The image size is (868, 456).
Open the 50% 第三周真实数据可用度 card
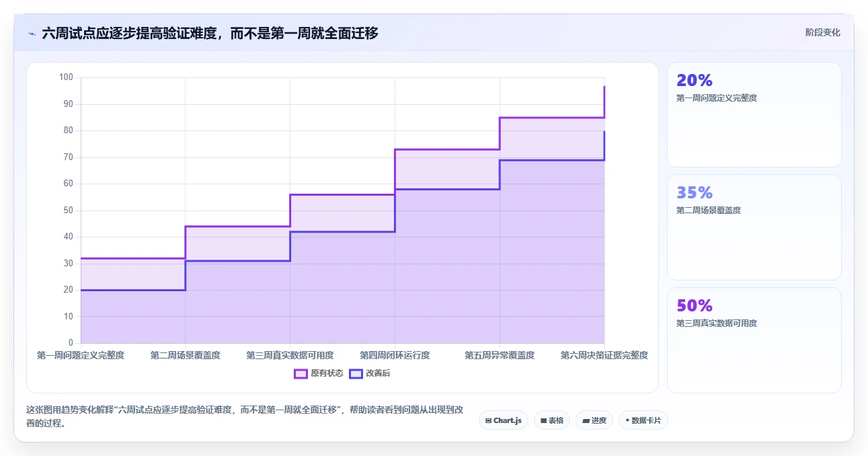[x=754, y=340]
